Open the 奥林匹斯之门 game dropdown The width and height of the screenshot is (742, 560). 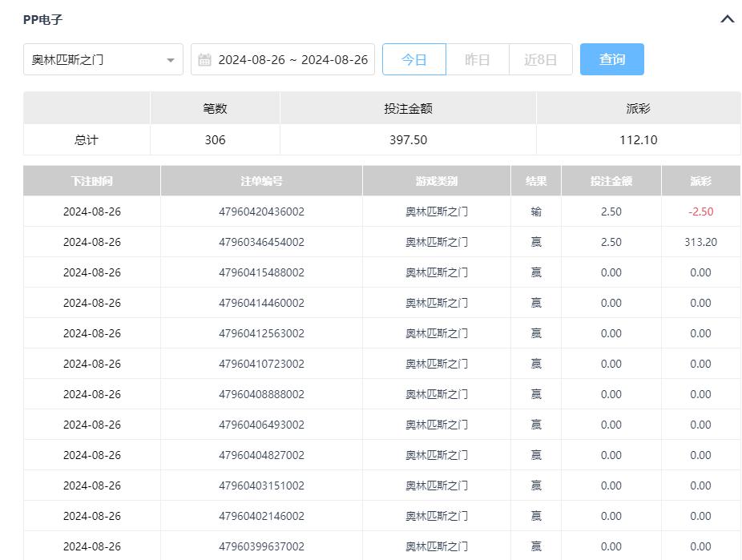pyautogui.click(x=95, y=60)
